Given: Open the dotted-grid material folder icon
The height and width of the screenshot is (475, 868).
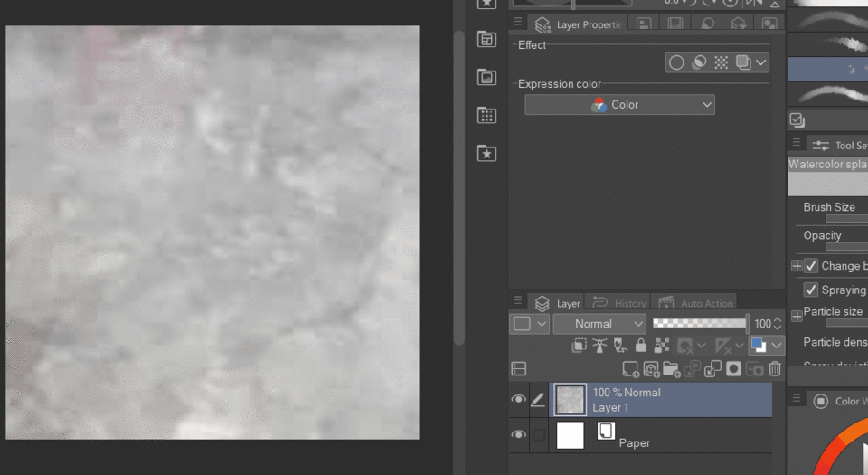Looking at the screenshot, I should [486, 116].
